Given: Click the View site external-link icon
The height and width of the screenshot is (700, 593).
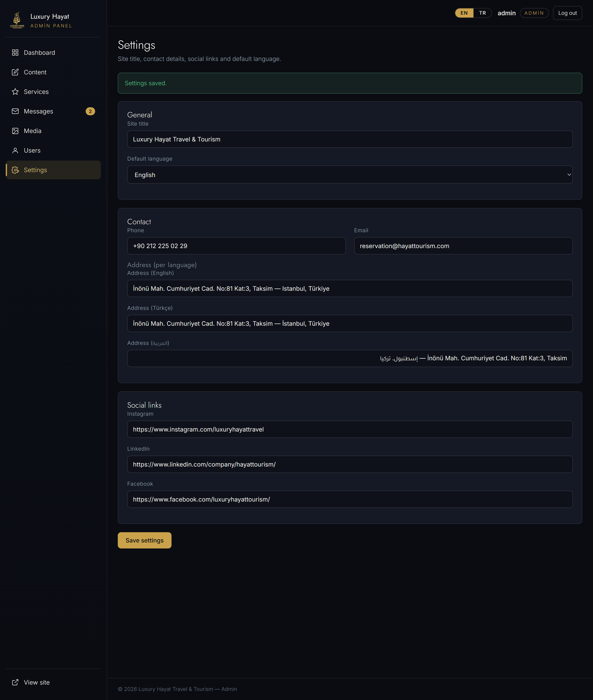Looking at the screenshot, I should 15,682.
